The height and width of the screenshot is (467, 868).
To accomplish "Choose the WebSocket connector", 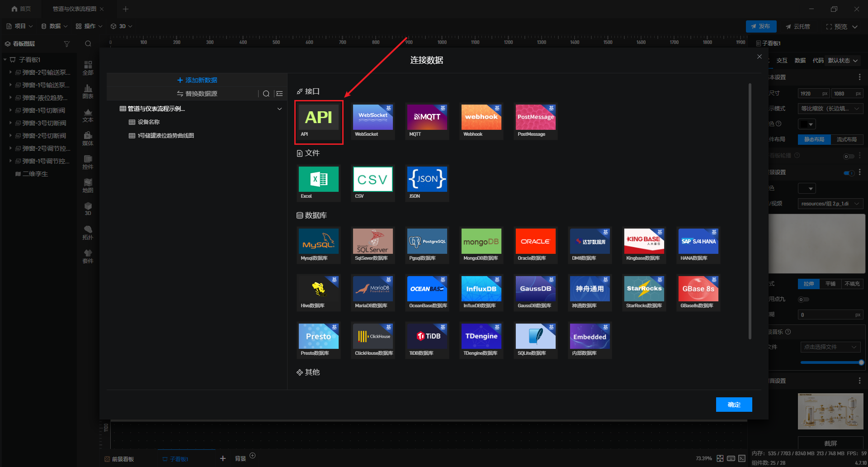I will (373, 122).
